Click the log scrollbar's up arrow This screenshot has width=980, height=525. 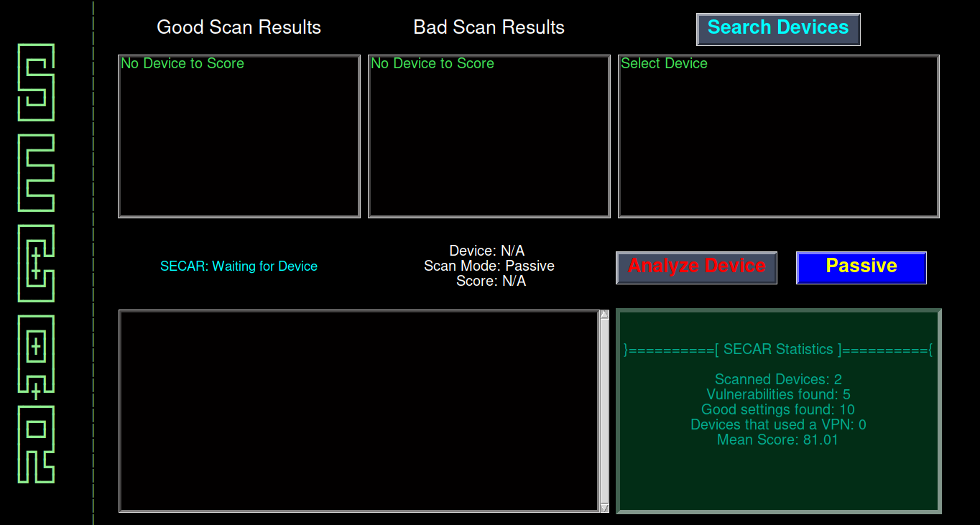coord(604,314)
